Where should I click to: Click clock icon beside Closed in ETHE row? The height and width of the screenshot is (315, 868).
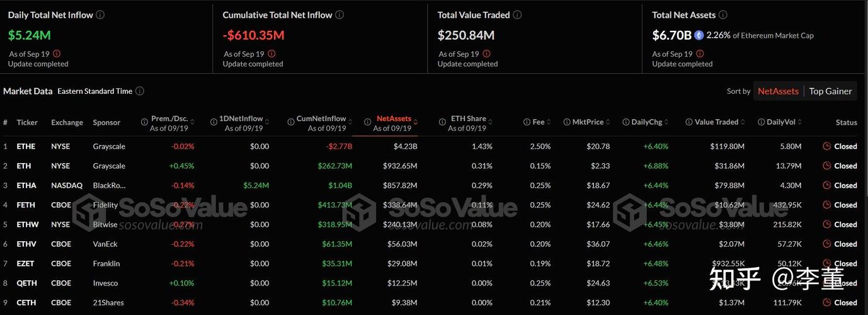tap(827, 146)
